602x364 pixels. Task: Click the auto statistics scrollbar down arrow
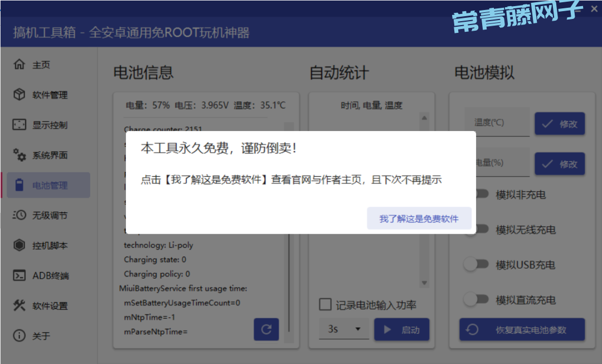coord(424,283)
